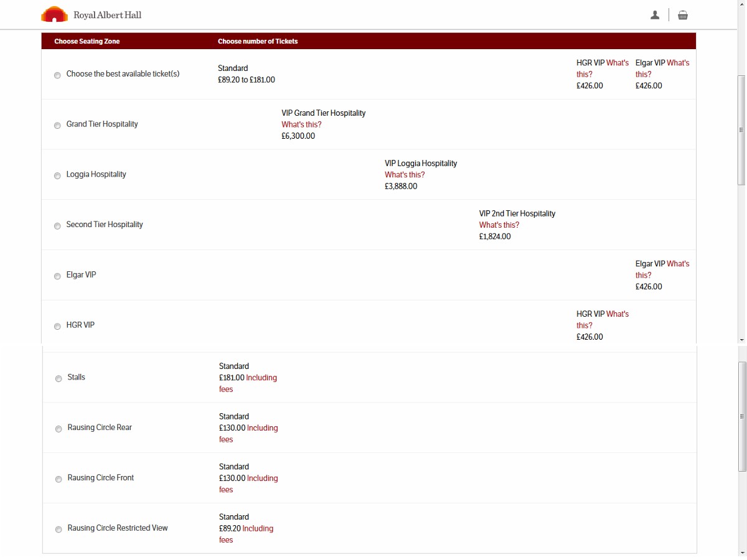Click "What's this?" in the HGR VIP zone row

pyautogui.click(x=603, y=320)
